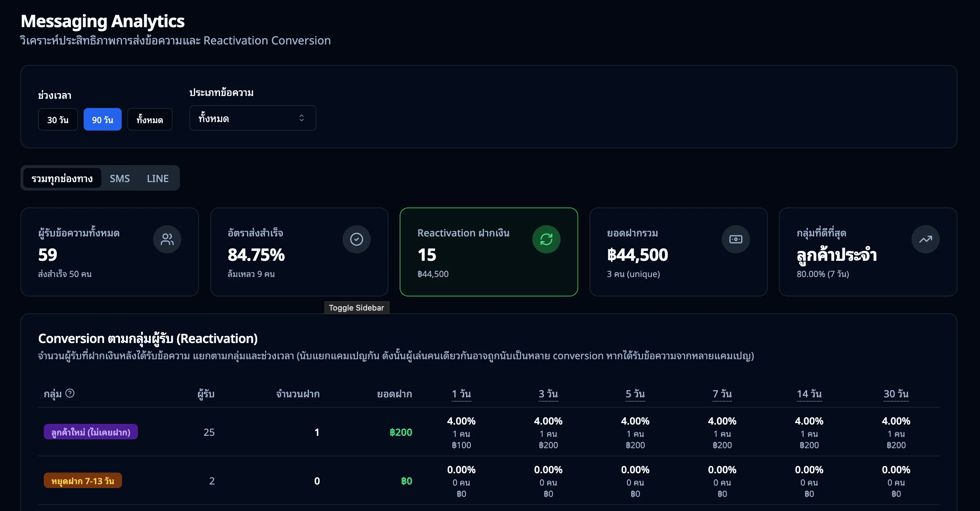
Task: Switch to the SMS tab
Action: (120, 179)
